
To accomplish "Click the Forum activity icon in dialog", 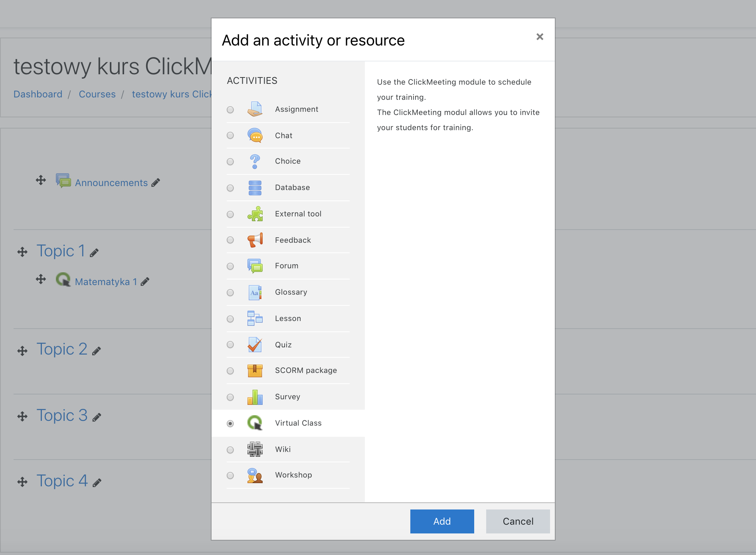I will 255,266.
